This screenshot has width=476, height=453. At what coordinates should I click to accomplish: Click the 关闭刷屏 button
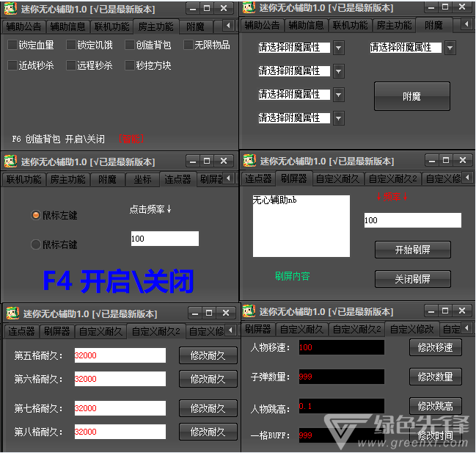[412, 278]
